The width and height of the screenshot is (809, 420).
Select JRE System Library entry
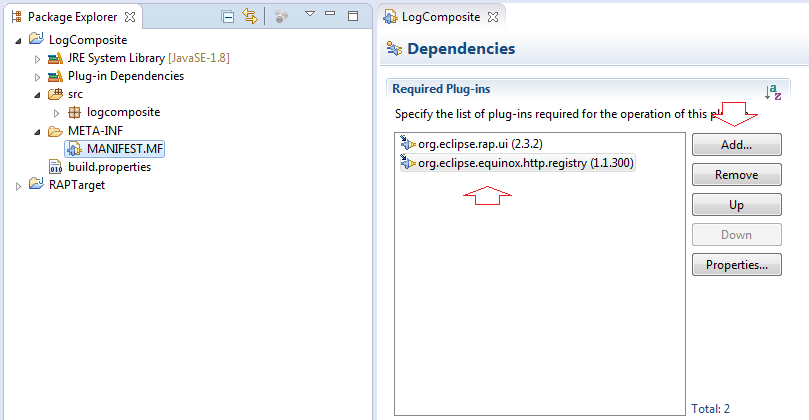tap(149, 58)
